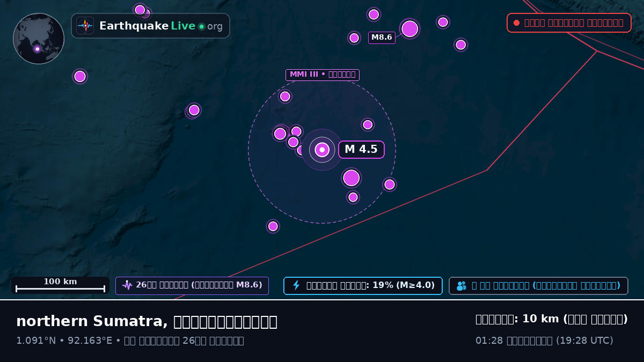Select the 01:28 (19:28 UTC) time text
The image size is (644, 362).
pyautogui.click(x=544, y=341)
